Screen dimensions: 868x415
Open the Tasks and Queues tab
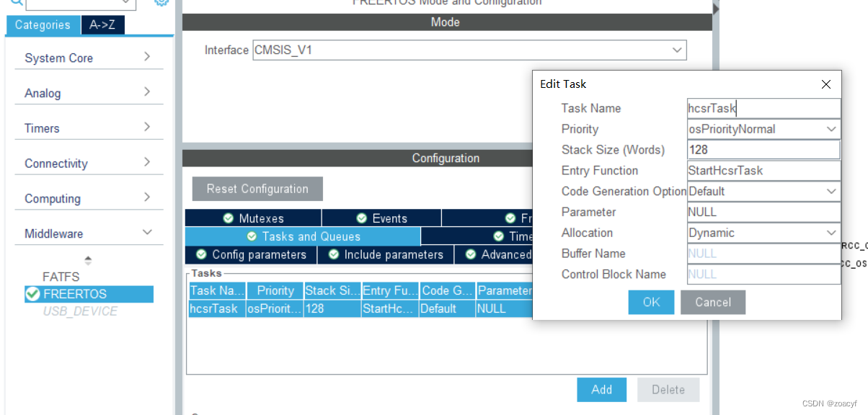coord(303,236)
